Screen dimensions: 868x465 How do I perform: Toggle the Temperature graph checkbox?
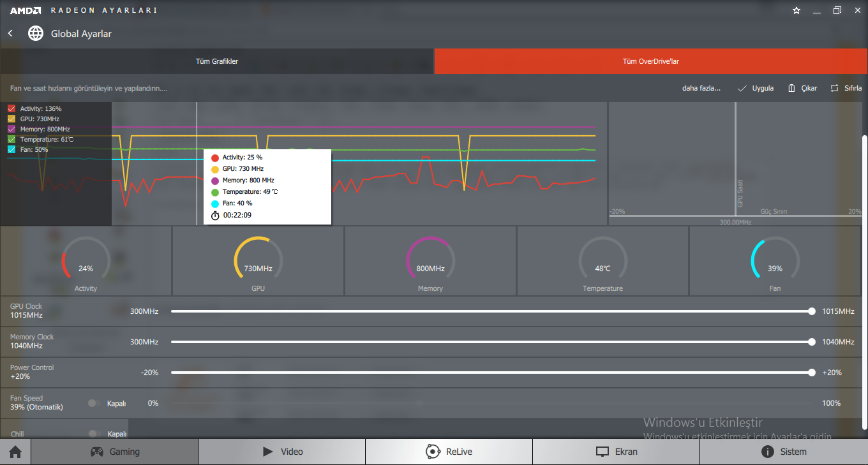tap(11, 139)
